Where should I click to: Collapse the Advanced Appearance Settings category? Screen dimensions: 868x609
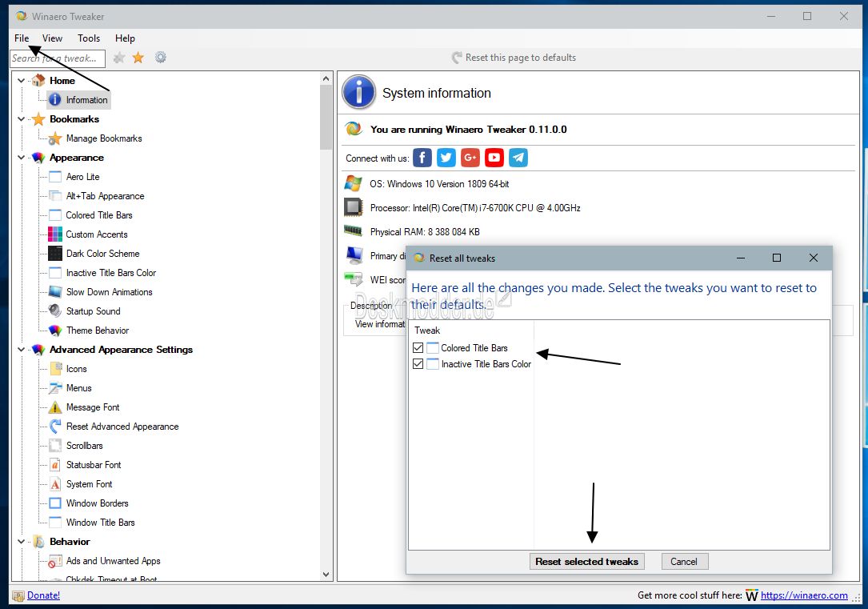22,350
